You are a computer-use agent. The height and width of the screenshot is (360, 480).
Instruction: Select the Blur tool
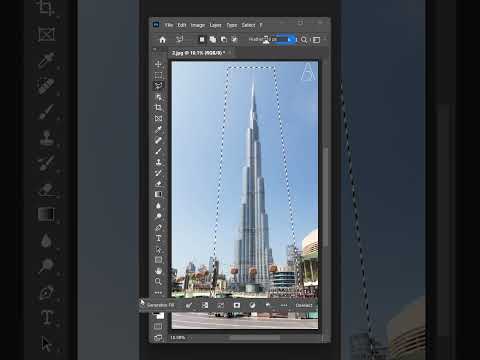[x=158, y=205]
